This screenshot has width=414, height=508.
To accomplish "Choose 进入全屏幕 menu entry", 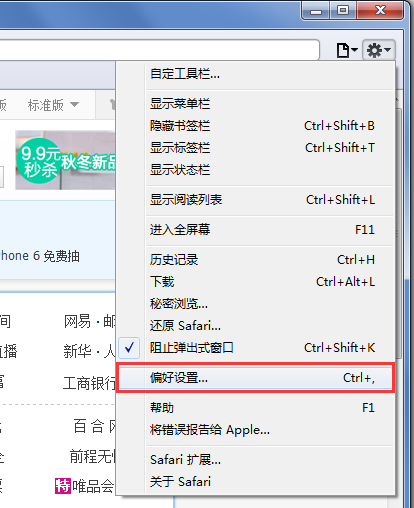I will click(256, 230).
